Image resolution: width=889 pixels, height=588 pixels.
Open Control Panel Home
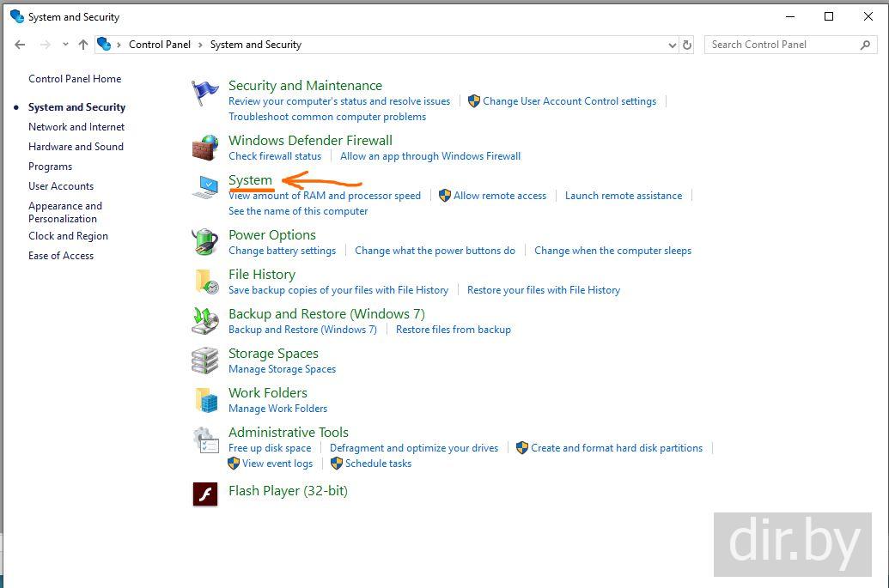tap(75, 79)
